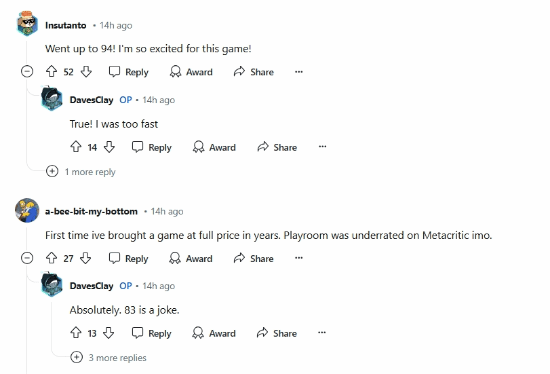Collapse a-bee-bit-my-bottom's comment thread
Viewport: 550px width, 374px height.
tap(27, 258)
